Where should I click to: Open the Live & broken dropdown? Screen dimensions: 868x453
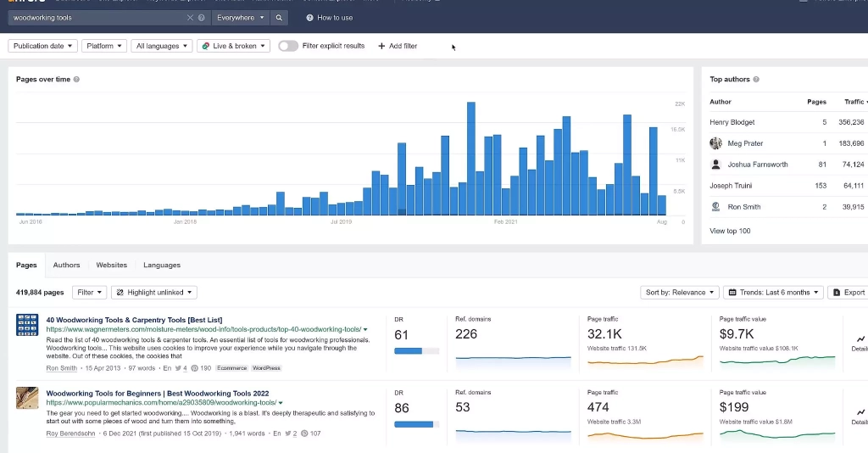click(234, 46)
